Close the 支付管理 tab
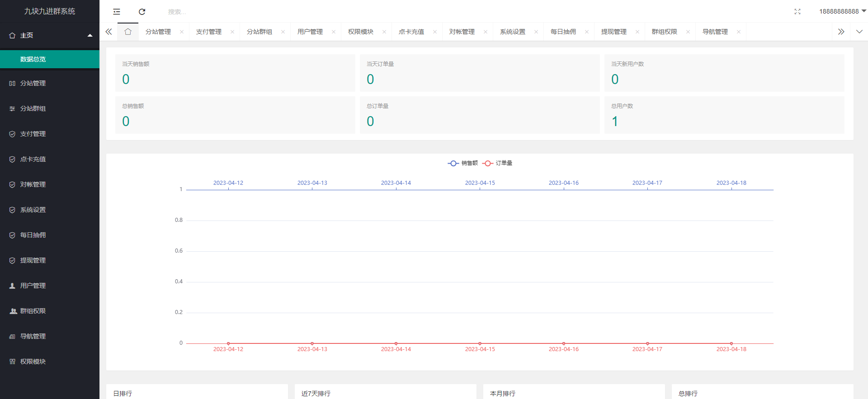868x399 pixels. (x=232, y=32)
